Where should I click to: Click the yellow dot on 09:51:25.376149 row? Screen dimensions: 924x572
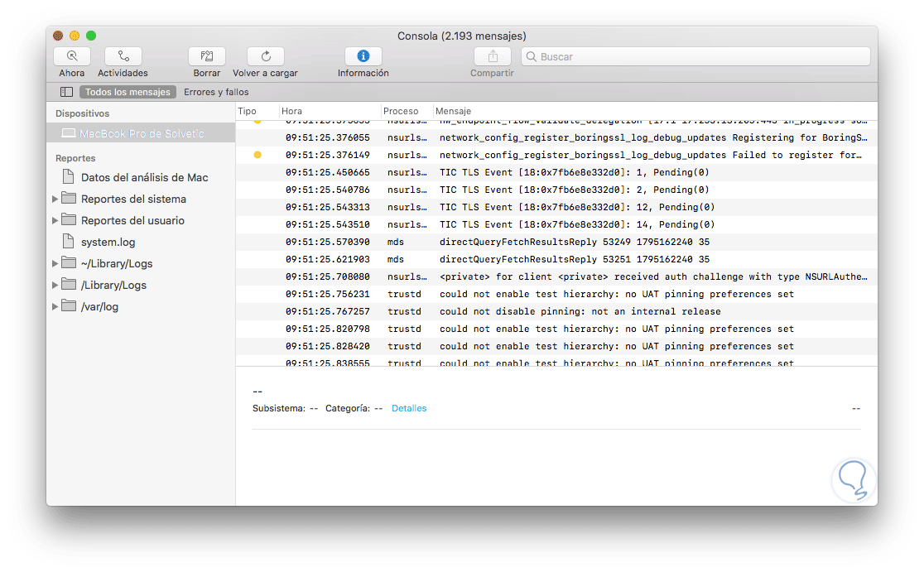[257, 155]
